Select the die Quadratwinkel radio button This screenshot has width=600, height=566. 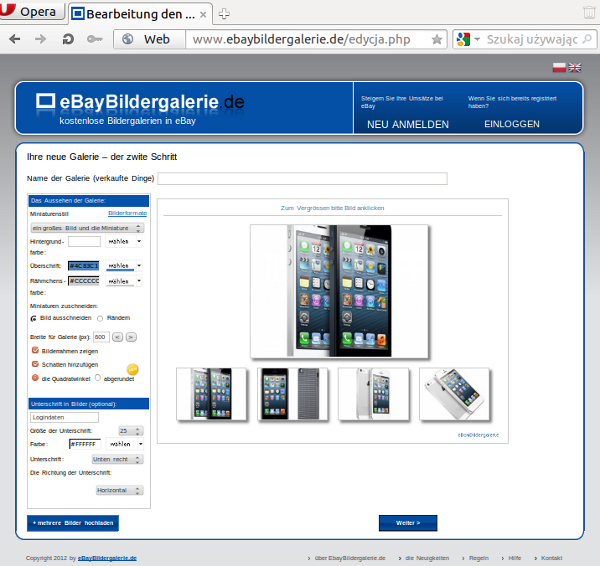35,378
